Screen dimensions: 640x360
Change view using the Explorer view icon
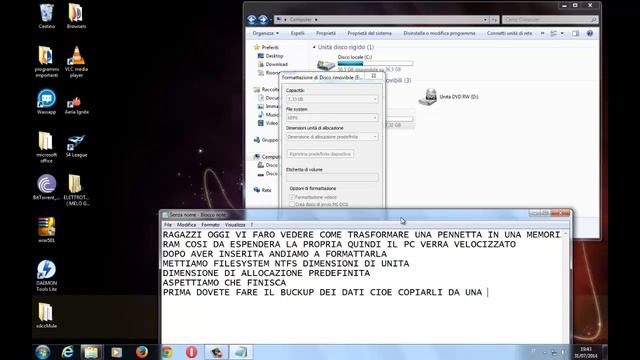coord(554,33)
